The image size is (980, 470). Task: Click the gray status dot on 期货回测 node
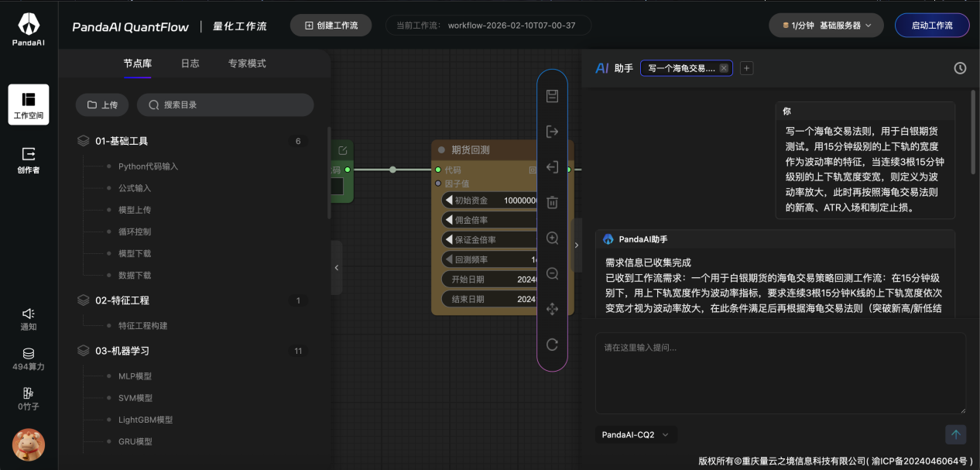click(441, 150)
